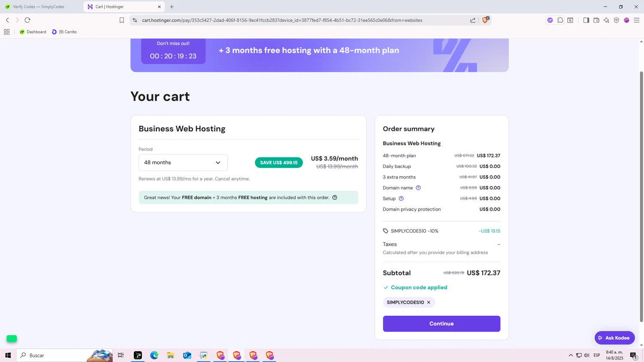Open the Ask Kodee chat button
Image resolution: width=644 pixels, height=362 pixels.
point(614,338)
